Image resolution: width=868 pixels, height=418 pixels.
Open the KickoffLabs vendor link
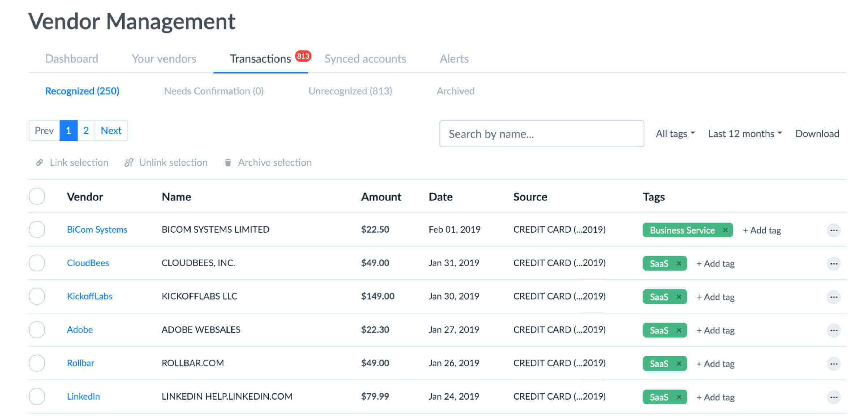point(90,296)
